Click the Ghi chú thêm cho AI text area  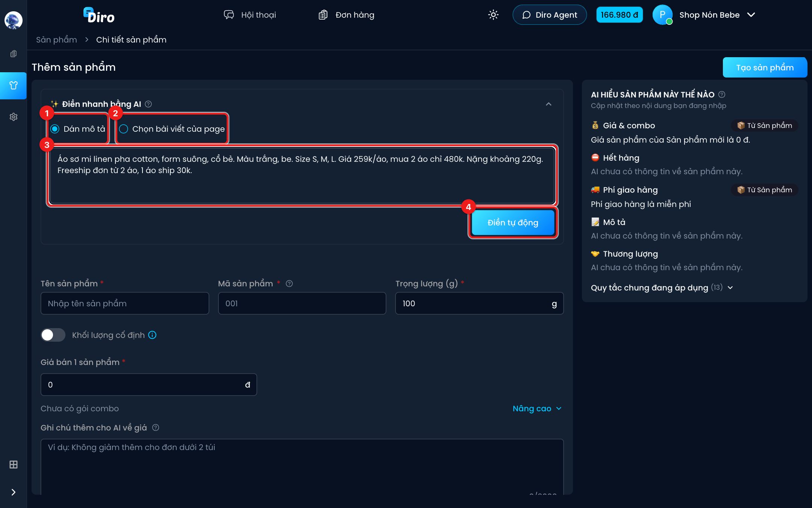click(302, 467)
